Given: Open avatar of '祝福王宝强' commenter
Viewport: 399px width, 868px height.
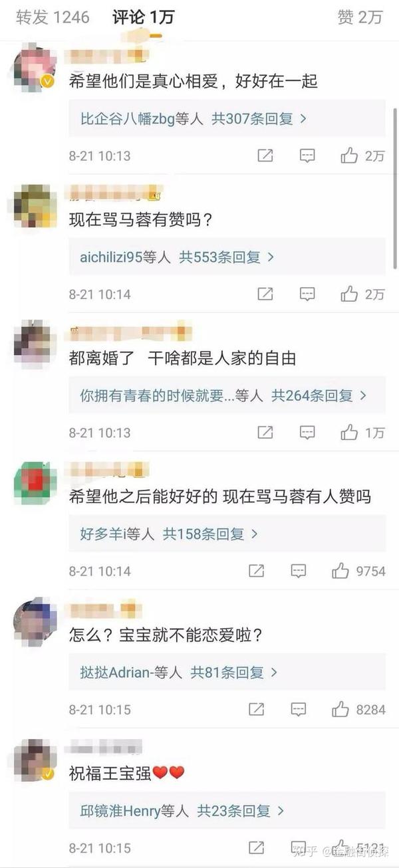Looking at the screenshot, I should pos(35,760).
